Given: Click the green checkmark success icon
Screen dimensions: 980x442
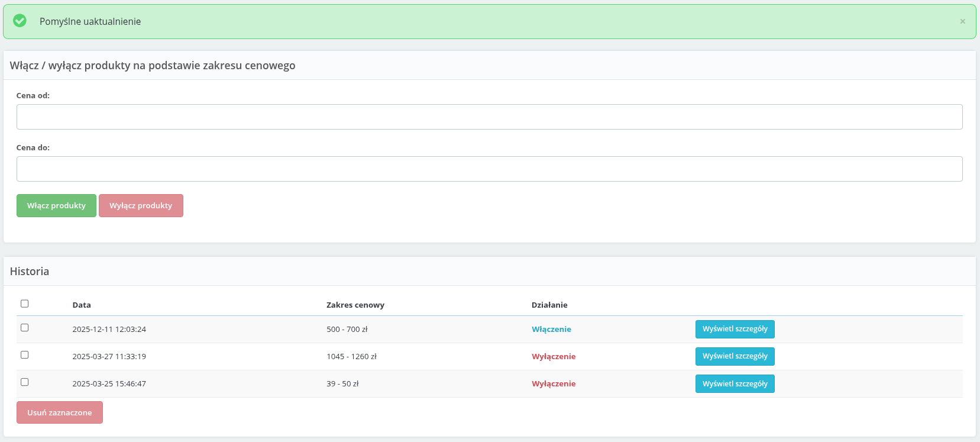Looking at the screenshot, I should [x=20, y=21].
